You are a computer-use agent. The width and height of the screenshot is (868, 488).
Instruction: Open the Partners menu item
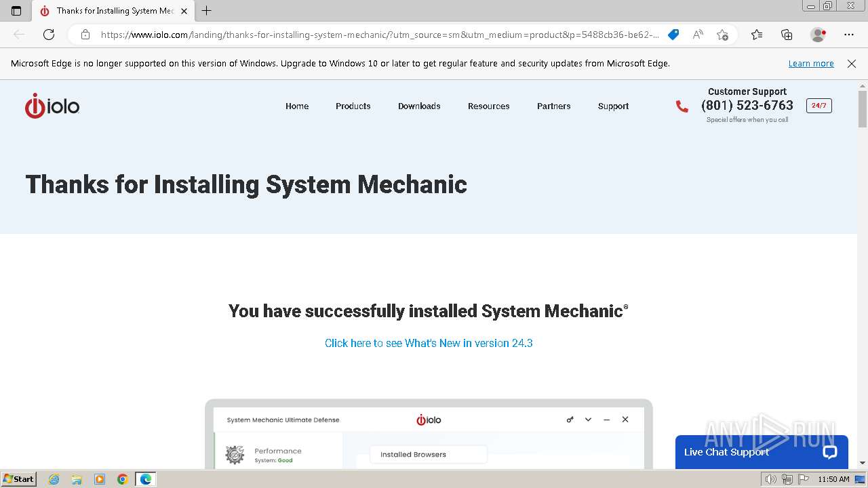[554, 106]
